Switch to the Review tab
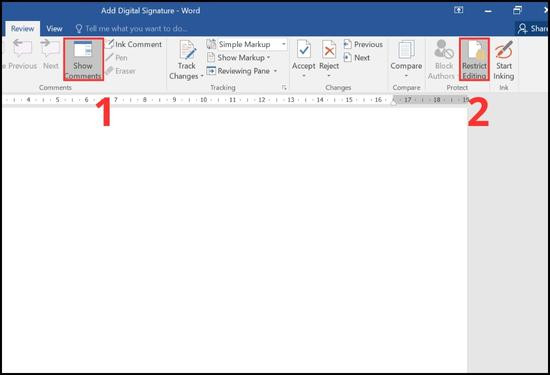The height and width of the screenshot is (375, 550). [22, 29]
